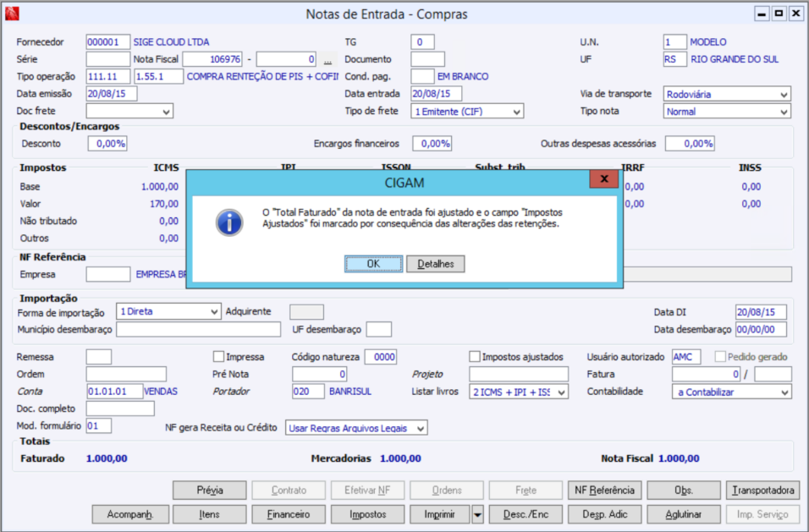Click the Mod. formulário field

[x=99, y=425]
